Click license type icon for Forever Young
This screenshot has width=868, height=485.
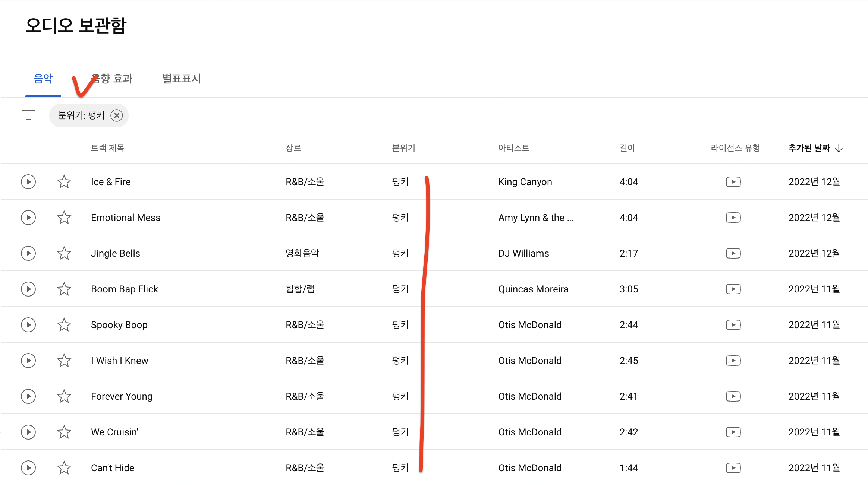(x=733, y=396)
